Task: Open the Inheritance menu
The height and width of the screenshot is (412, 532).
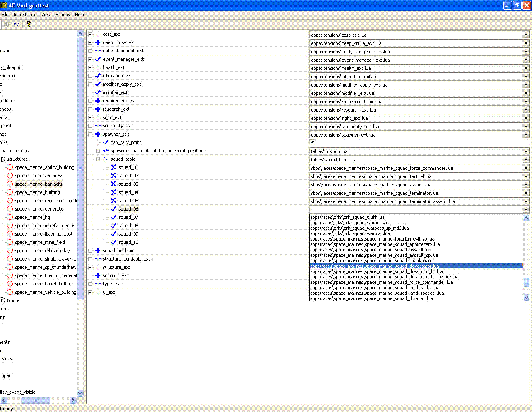Action: (25, 15)
